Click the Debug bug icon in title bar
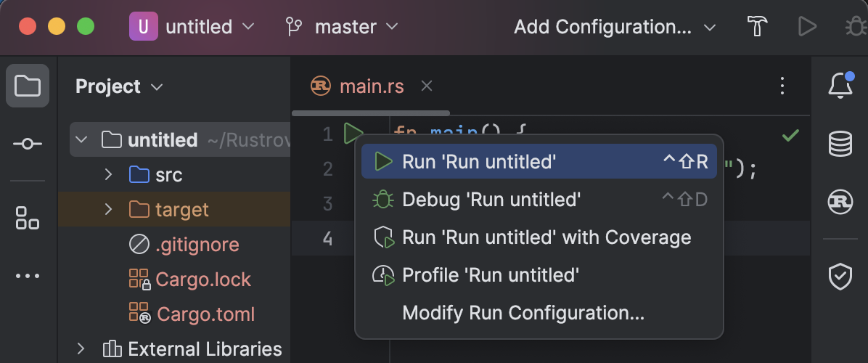 (856, 27)
